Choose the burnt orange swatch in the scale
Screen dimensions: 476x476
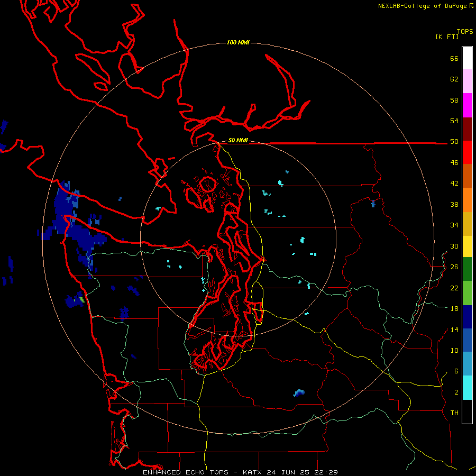coord(467,176)
